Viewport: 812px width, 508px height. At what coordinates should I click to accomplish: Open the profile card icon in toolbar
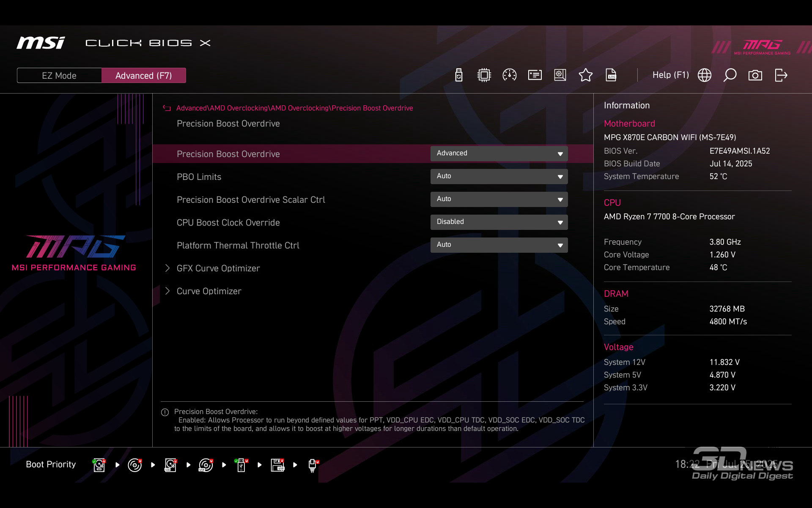tap(535, 75)
